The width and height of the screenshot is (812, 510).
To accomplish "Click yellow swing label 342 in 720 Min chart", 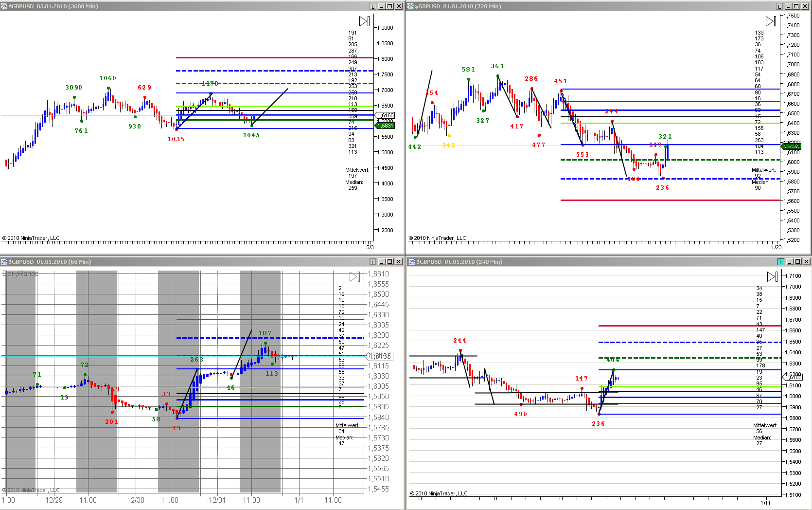I will point(449,146).
